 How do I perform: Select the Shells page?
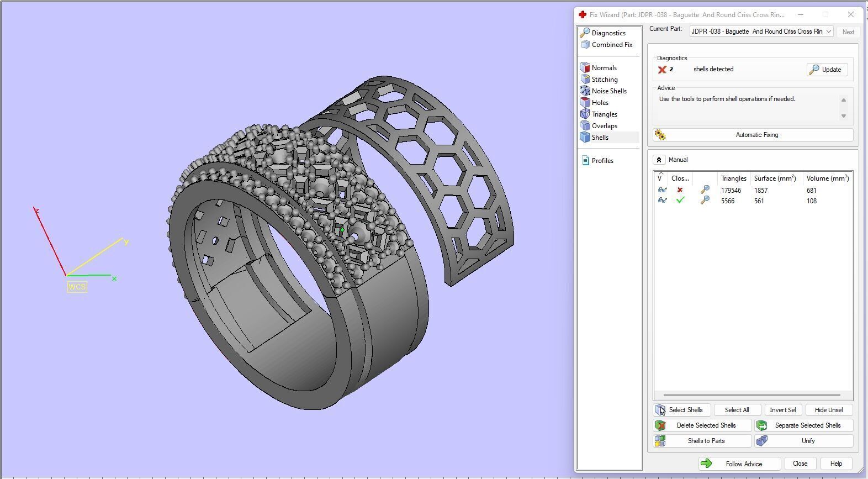click(x=600, y=138)
